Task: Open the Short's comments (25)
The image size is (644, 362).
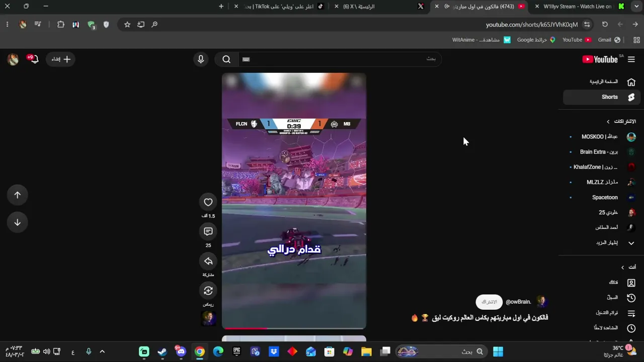Action: coord(208,231)
